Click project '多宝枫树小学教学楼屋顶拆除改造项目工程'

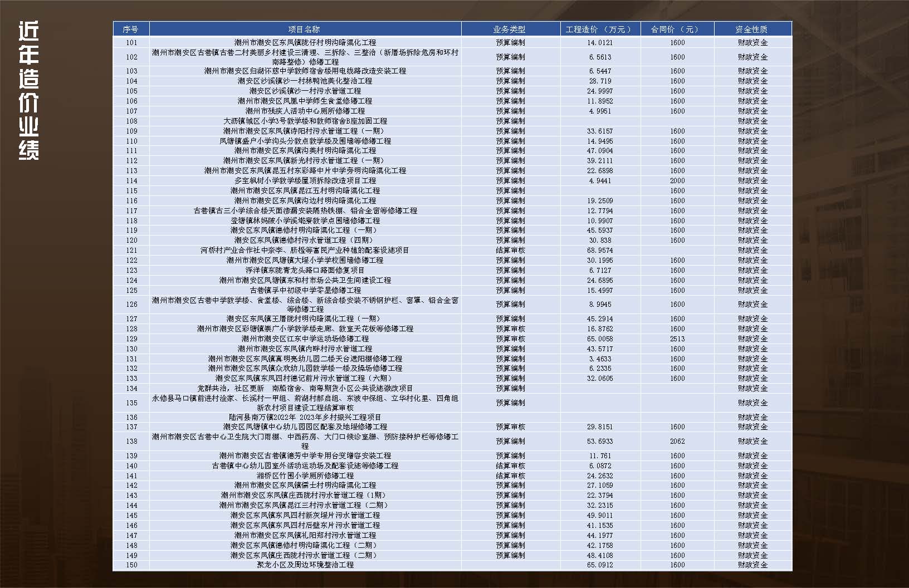305,180
